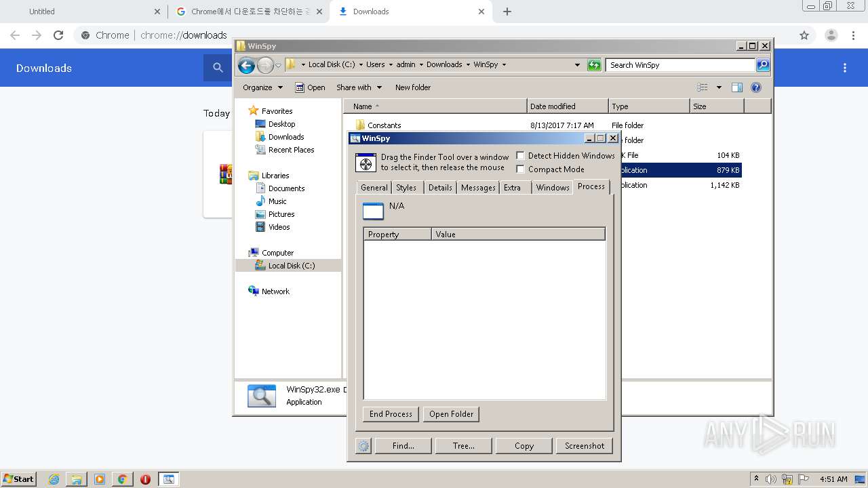Click Internet Explorer icon on taskbar

click(54, 479)
